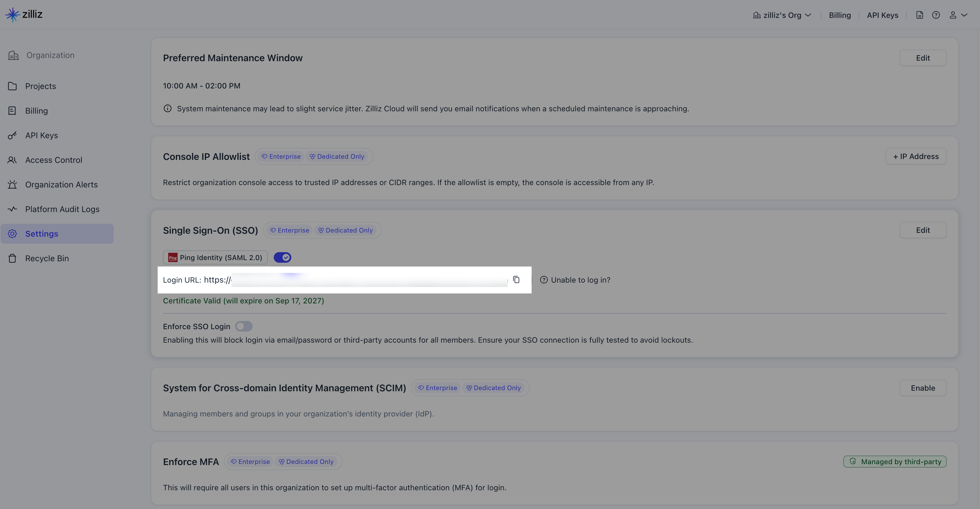Click Enterprise tag beside SCIM heading
The image size is (980, 509).
[x=438, y=388]
